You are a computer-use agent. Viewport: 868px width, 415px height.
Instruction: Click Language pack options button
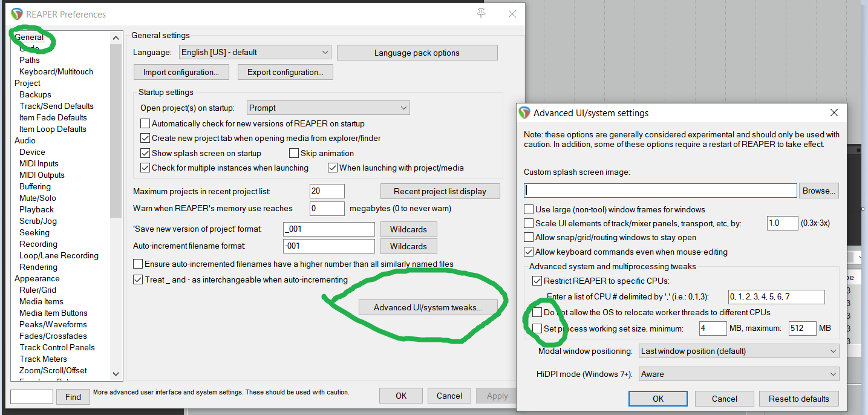point(417,53)
